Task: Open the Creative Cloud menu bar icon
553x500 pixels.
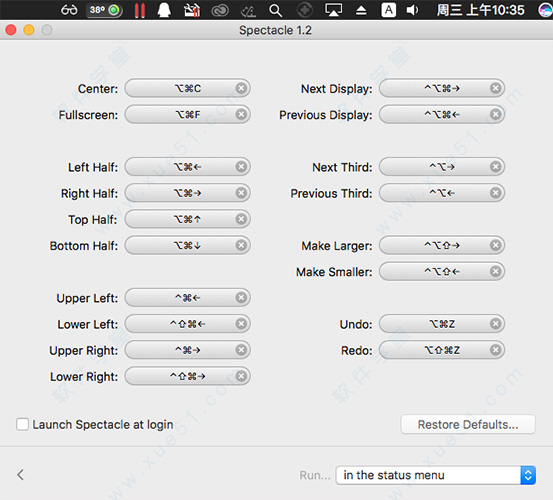Action: tap(220, 11)
